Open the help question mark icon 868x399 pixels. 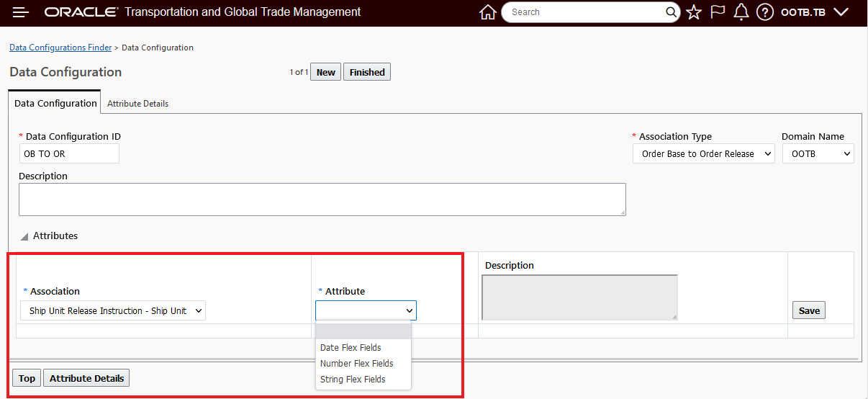[765, 12]
